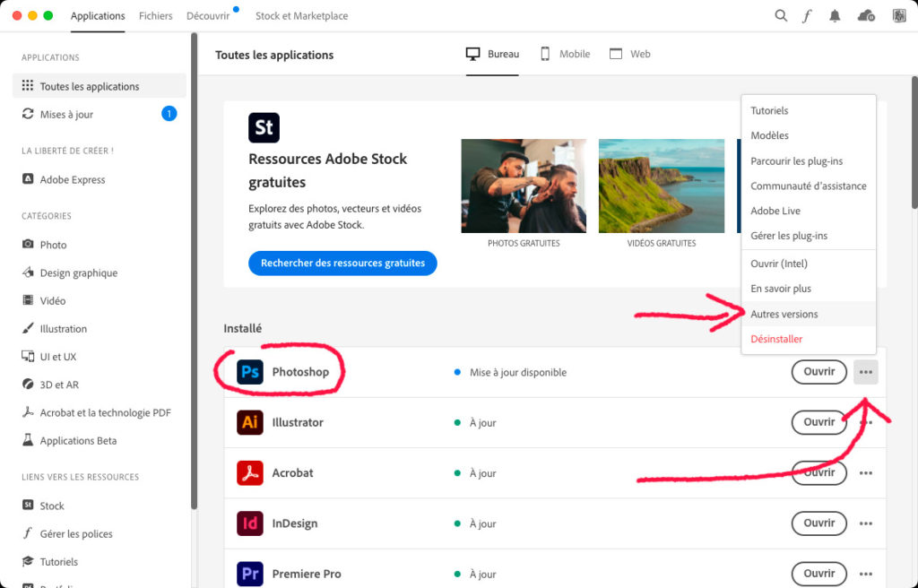Open the fonts f icon in top bar
918x588 pixels.
coord(808,16)
